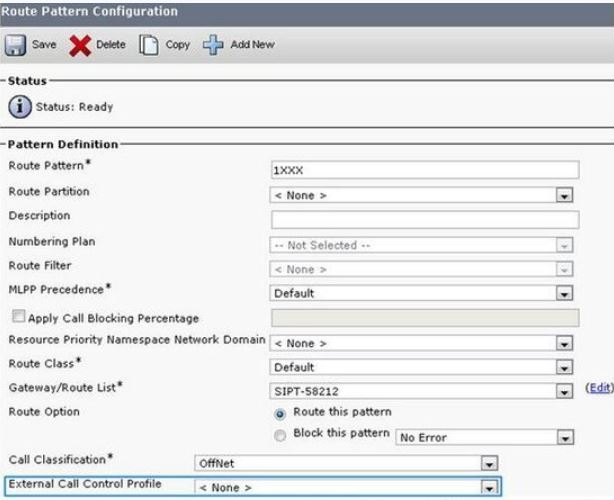The image size is (614, 500).
Task: Click the Copy document icon
Action: pyautogui.click(x=147, y=45)
